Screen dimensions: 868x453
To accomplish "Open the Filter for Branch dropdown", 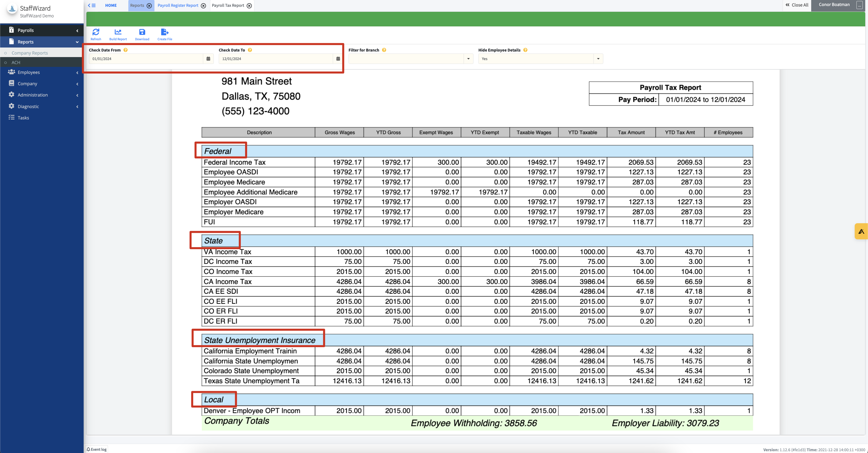I will [468, 59].
